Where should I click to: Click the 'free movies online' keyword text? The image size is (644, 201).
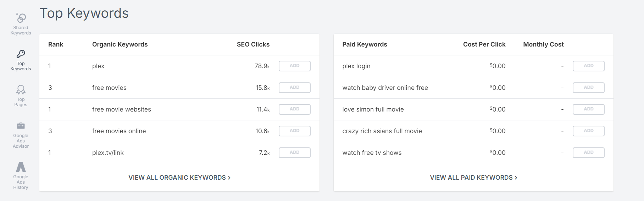[x=119, y=131]
